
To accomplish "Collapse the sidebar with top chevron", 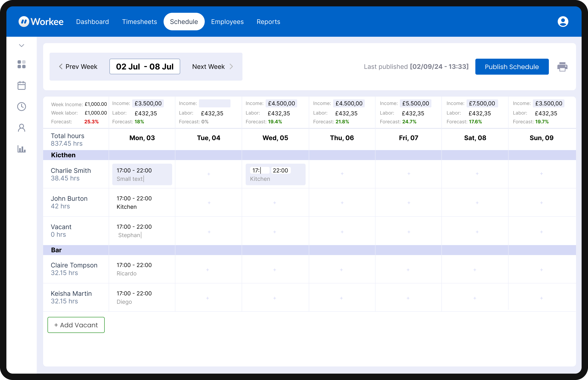I will click(x=22, y=46).
